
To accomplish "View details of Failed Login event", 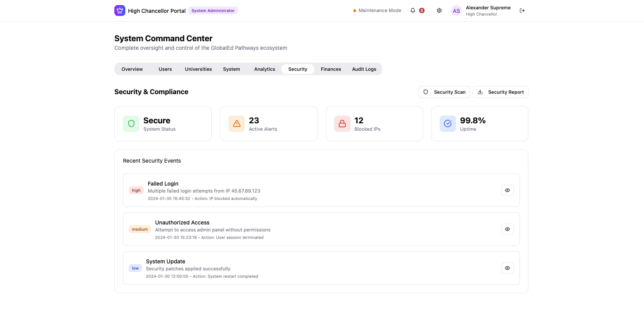I will point(507,190).
